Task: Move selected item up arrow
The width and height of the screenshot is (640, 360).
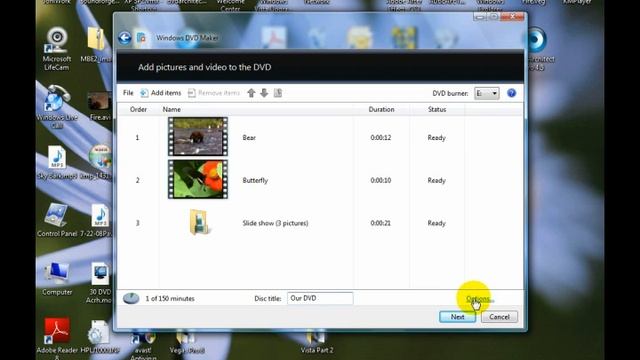Action: pyautogui.click(x=251, y=93)
